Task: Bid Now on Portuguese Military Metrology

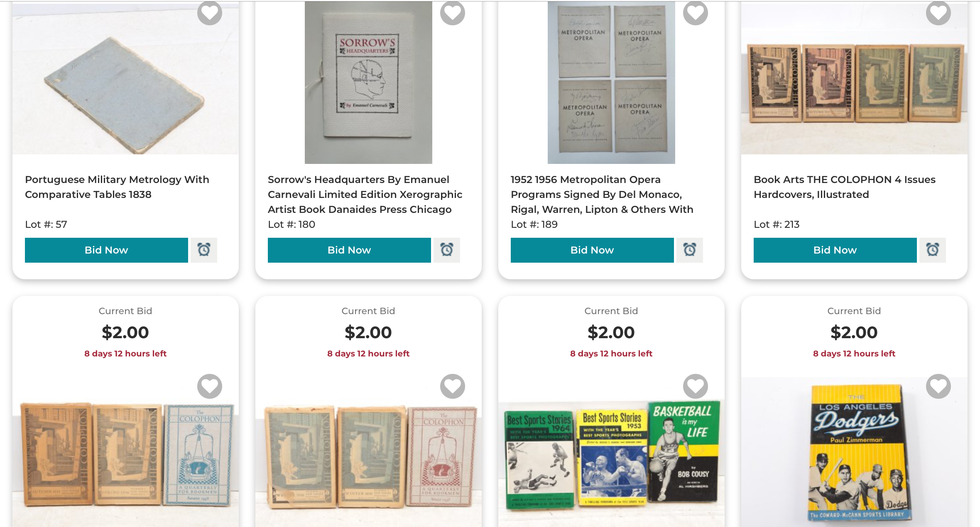Action: tap(106, 250)
